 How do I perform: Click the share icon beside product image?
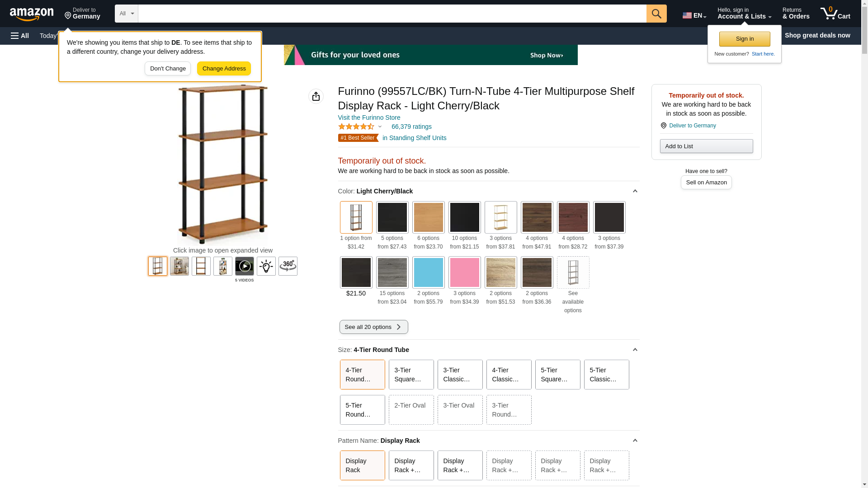316,96
